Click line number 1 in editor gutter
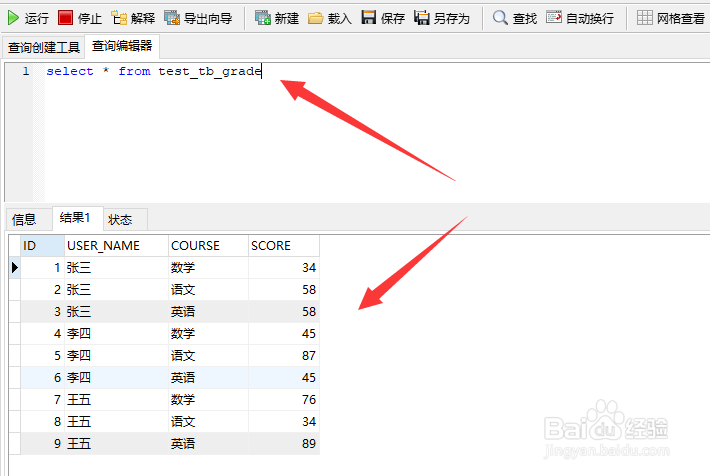The height and width of the screenshot is (476, 710). click(26, 71)
